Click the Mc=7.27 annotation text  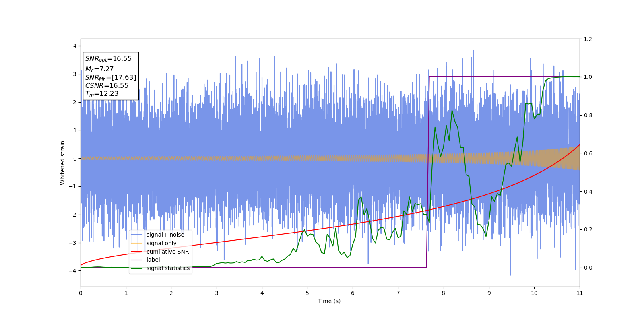99,69
